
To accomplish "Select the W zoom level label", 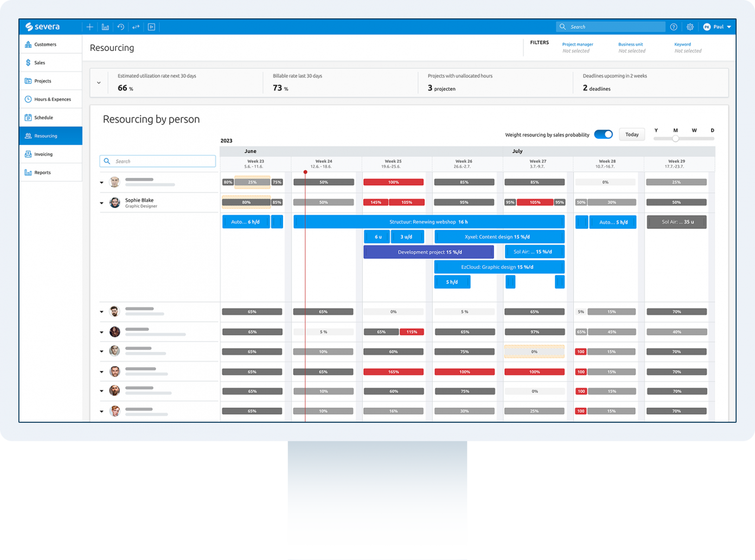I will click(x=694, y=130).
